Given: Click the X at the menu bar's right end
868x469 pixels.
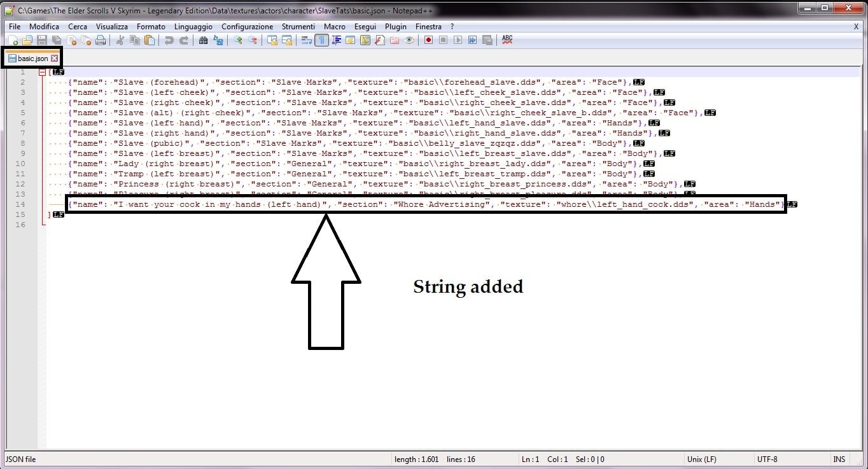Looking at the screenshot, I should point(856,27).
